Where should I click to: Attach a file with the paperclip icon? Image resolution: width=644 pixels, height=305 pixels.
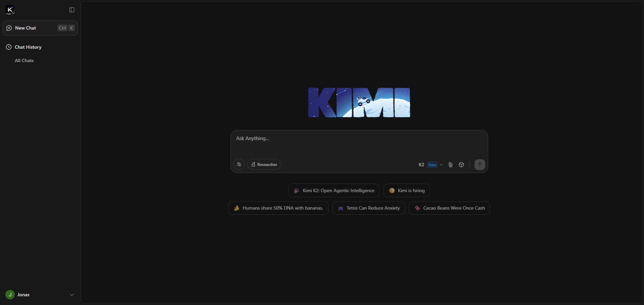click(x=451, y=165)
